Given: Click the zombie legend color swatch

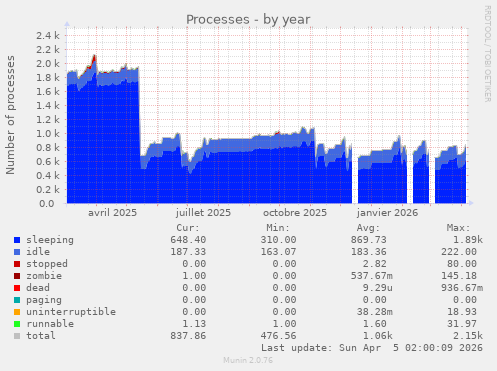Looking at the screenshot, I should [17, 276].
